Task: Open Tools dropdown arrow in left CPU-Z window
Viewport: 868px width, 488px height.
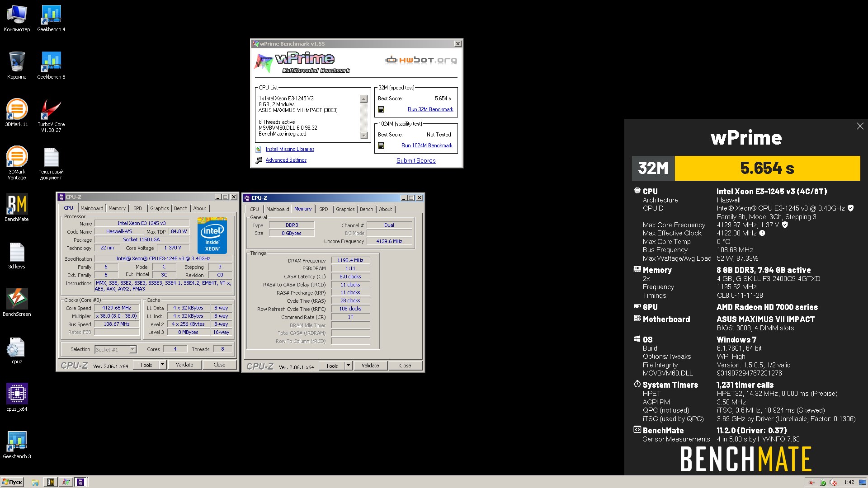Action: 162,365
